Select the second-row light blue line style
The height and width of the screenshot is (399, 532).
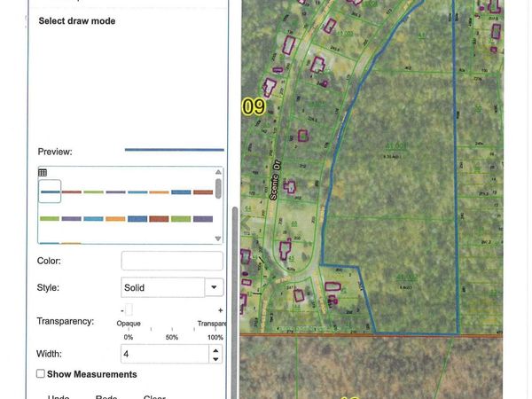[93, 219]
